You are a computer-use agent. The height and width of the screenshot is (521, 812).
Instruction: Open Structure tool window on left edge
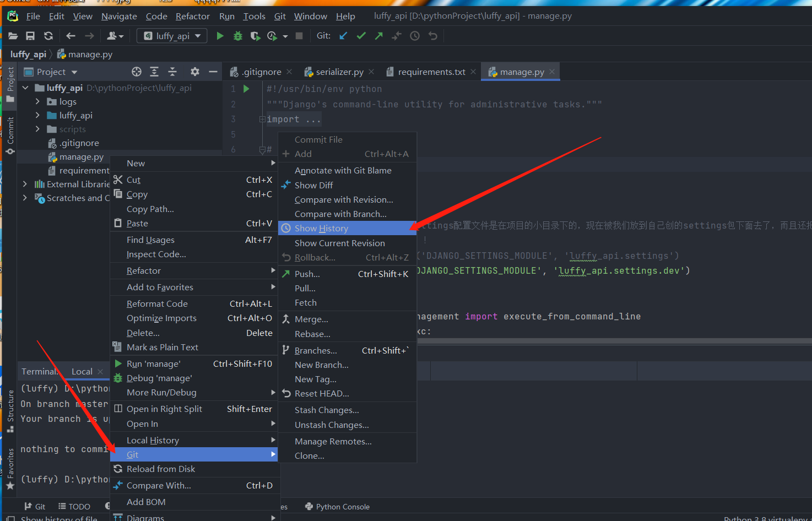point(10,411)
